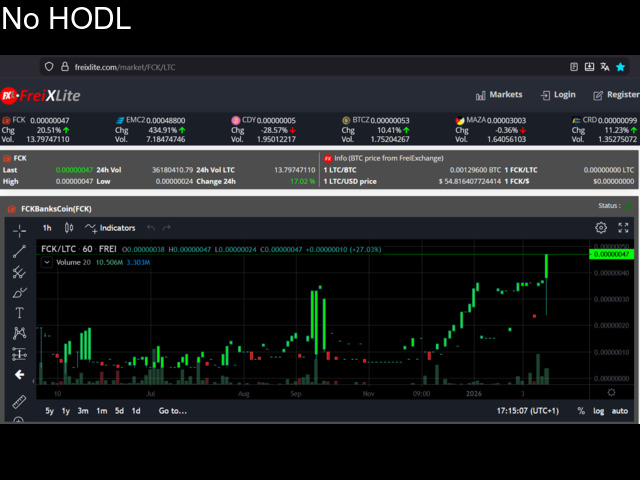Open the BTCZ ticker entry
The image size is (640, 480).
(x=376, y=130)
